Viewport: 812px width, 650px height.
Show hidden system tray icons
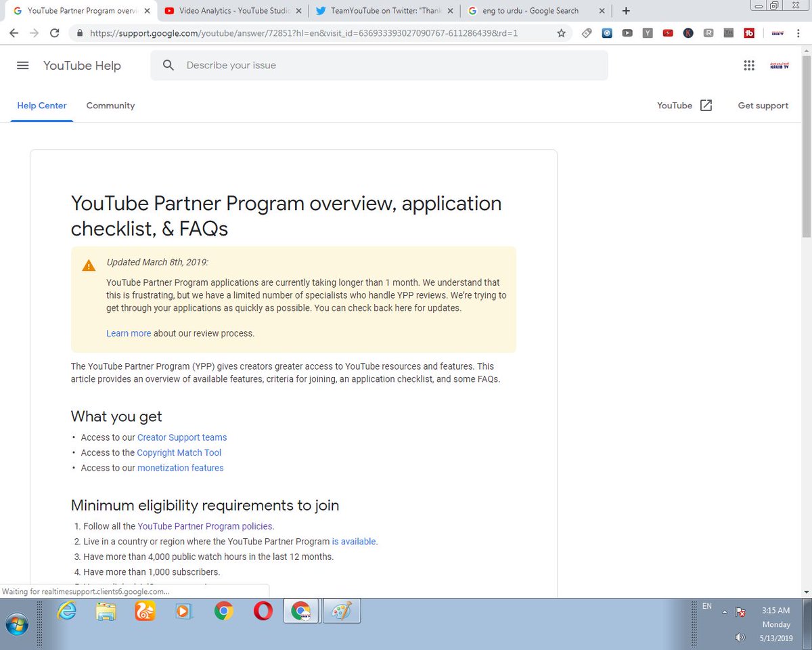(725, 612)
